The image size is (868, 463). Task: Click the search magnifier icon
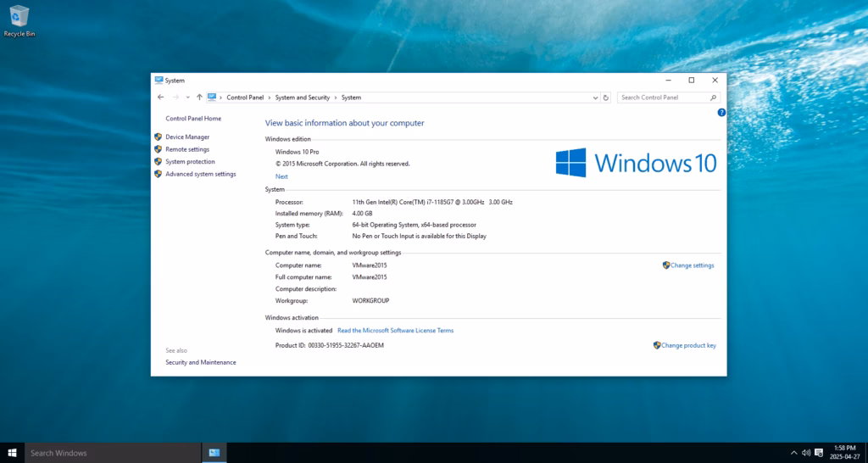(x=713, y=98)
